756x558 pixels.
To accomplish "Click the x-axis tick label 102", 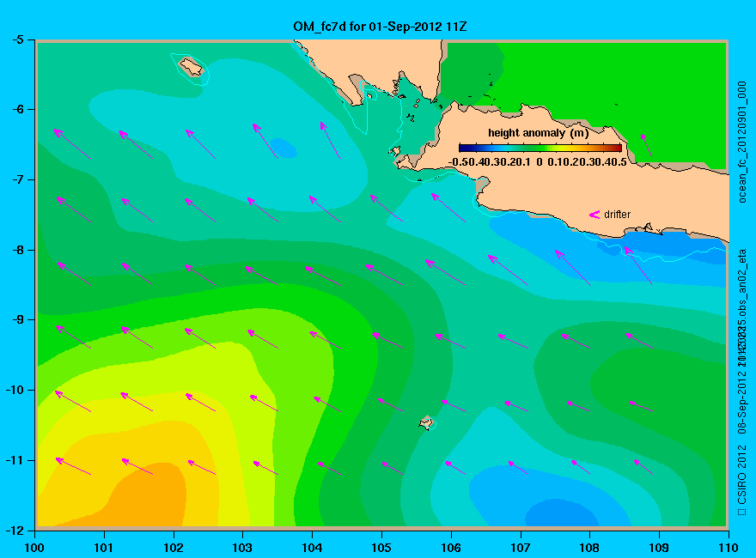I will (173, 548).
